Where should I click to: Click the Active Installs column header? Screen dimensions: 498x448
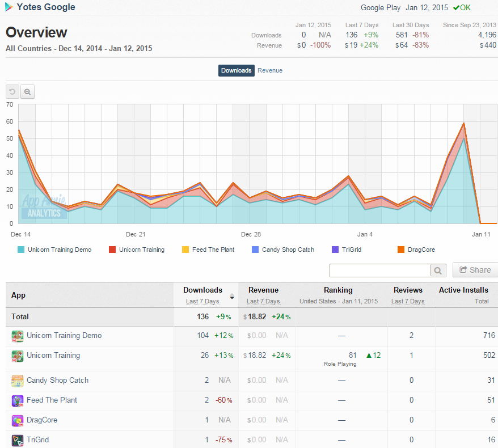point(463,290)
